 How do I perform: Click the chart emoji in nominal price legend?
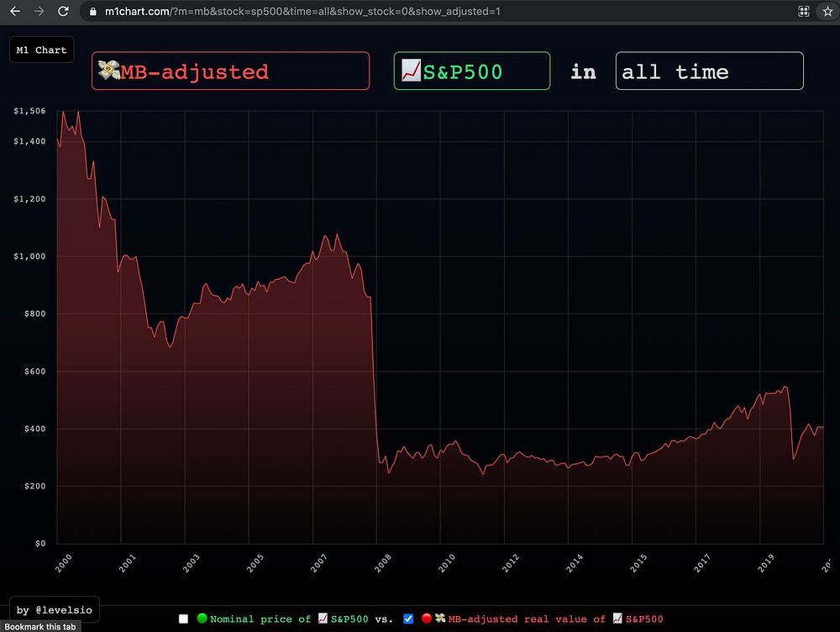point(323,619)
